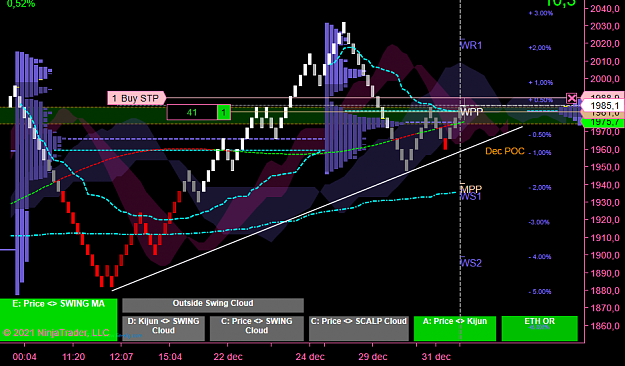
Task: Select the WPP pivot label
Action: point(472,112)
